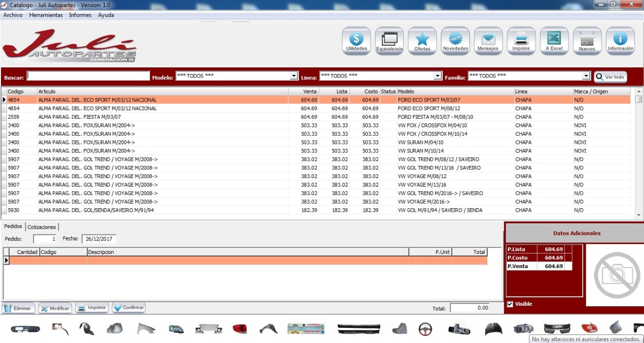
Task: Click the Eliminar button
Action: point(18,308)
